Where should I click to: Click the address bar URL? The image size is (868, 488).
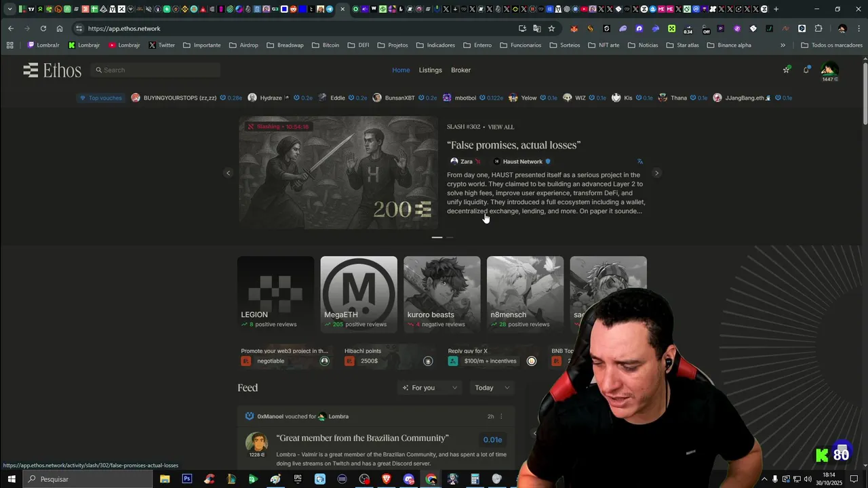coord(124,28)
